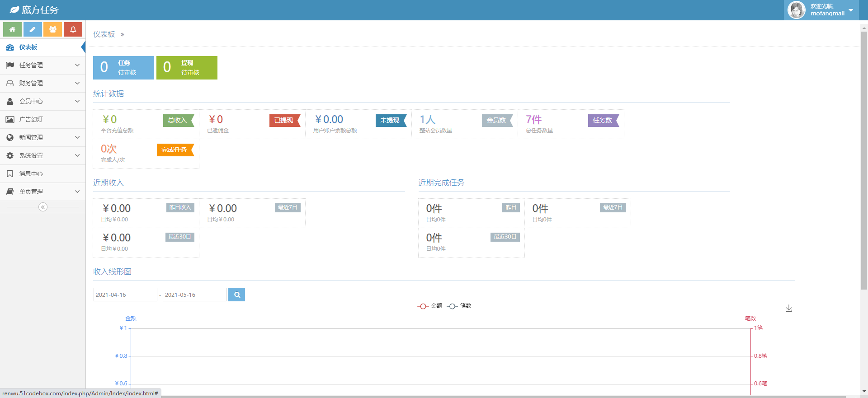The width and height of the screenshot is (868, 398).
Task: Download the income chart image
Action: point(788,309)
